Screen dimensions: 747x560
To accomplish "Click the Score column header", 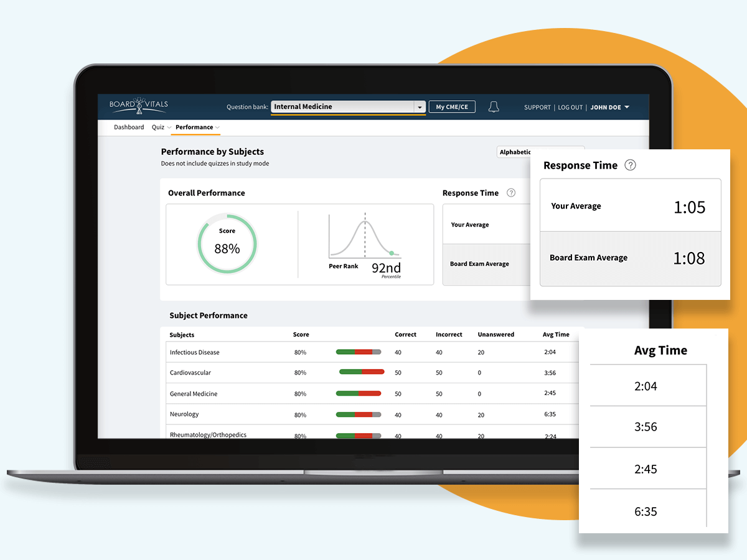I will 301,335.
